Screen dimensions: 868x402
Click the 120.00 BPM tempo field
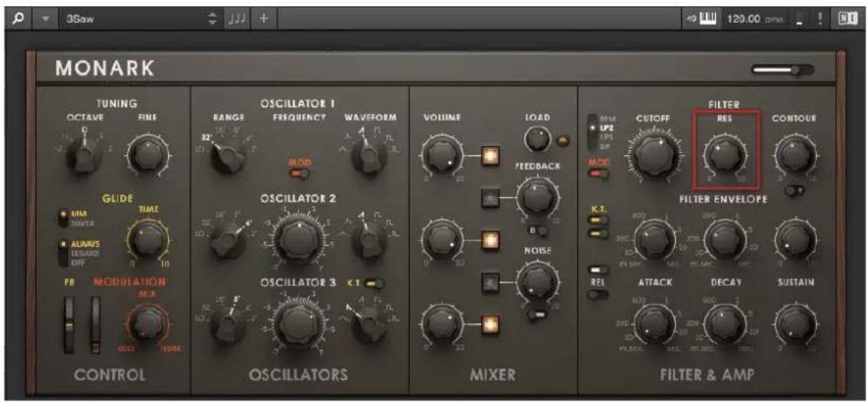pyautogui.click(x=753, y=18)
